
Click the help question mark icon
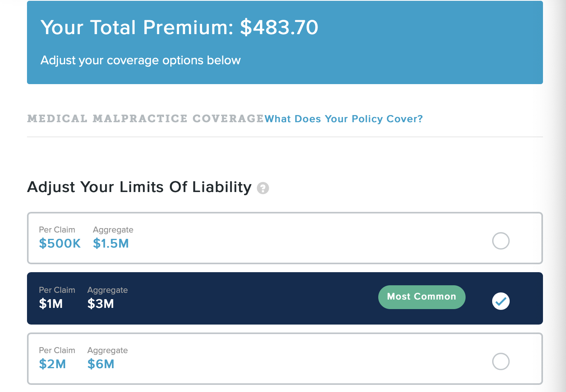point(263,188)
